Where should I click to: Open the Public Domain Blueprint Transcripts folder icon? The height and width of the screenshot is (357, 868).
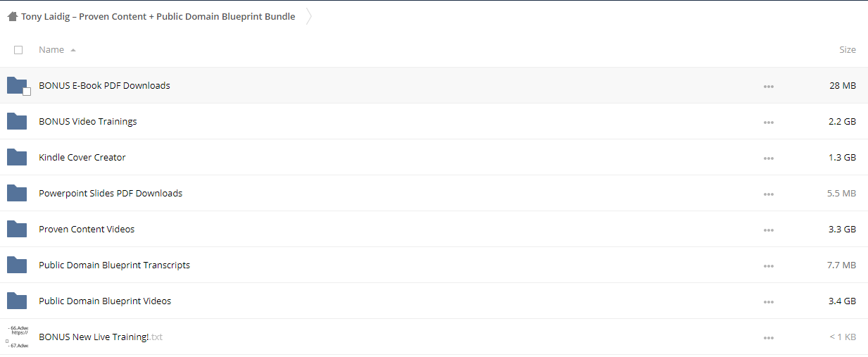click(17, 265)
